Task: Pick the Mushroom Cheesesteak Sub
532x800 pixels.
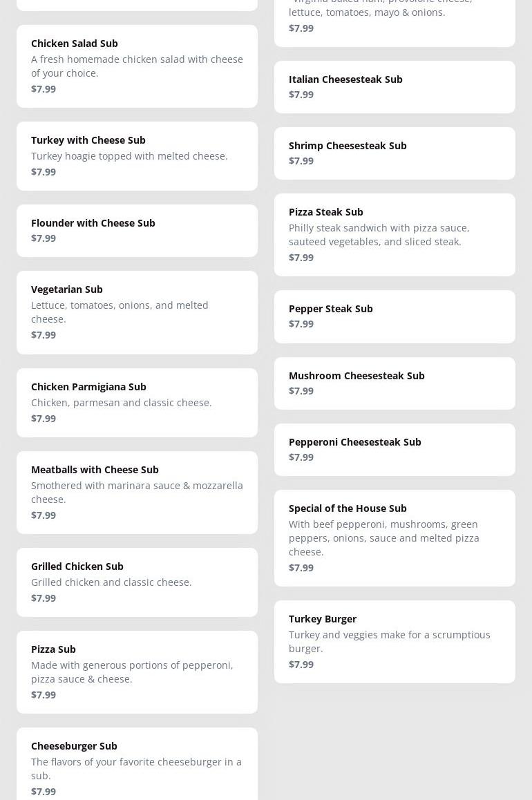Action: point(395,383)
